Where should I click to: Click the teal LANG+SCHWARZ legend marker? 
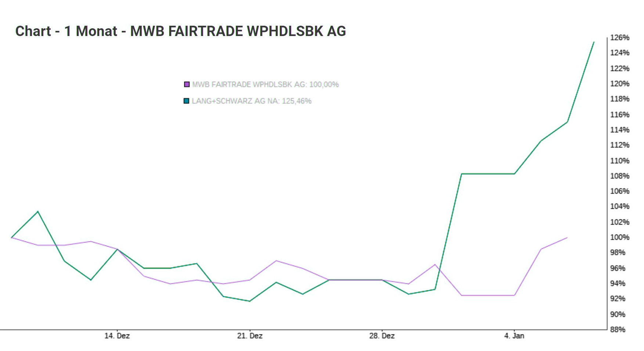point(187,100)
